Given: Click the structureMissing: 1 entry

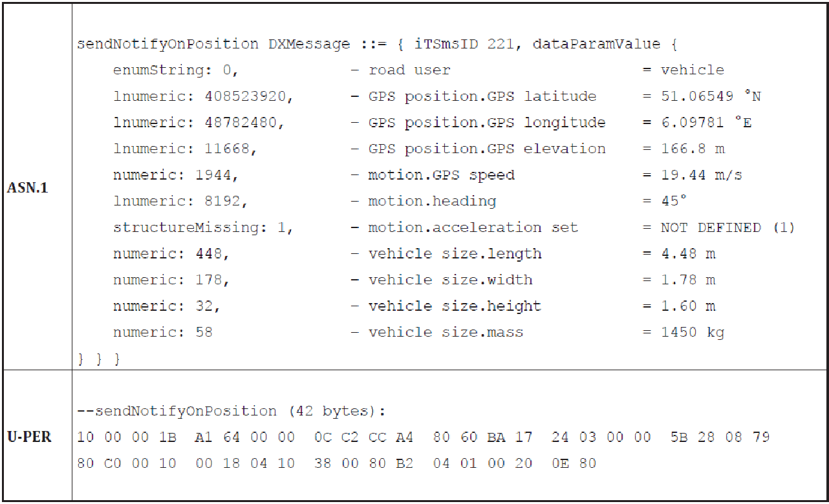Looking at the screenshot, I should click(x=203, y=227).
